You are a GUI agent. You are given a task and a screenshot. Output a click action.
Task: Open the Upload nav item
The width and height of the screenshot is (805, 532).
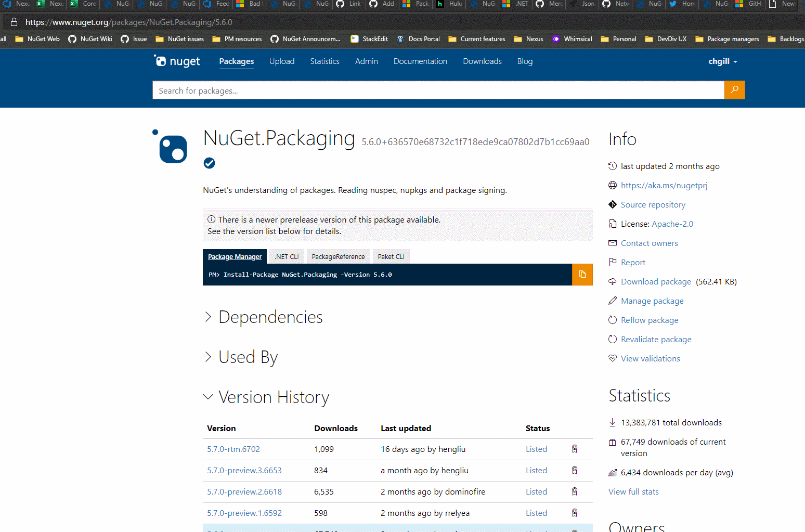(282, 61)
